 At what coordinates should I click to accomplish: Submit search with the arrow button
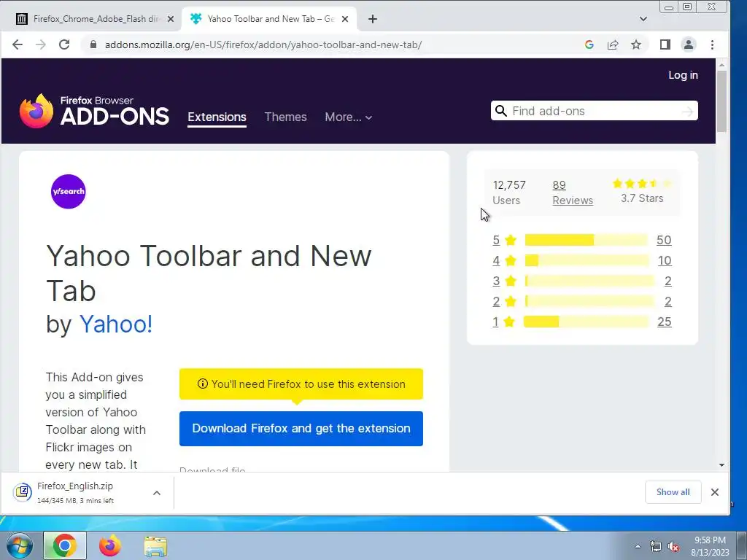click(x=687, y=112)
